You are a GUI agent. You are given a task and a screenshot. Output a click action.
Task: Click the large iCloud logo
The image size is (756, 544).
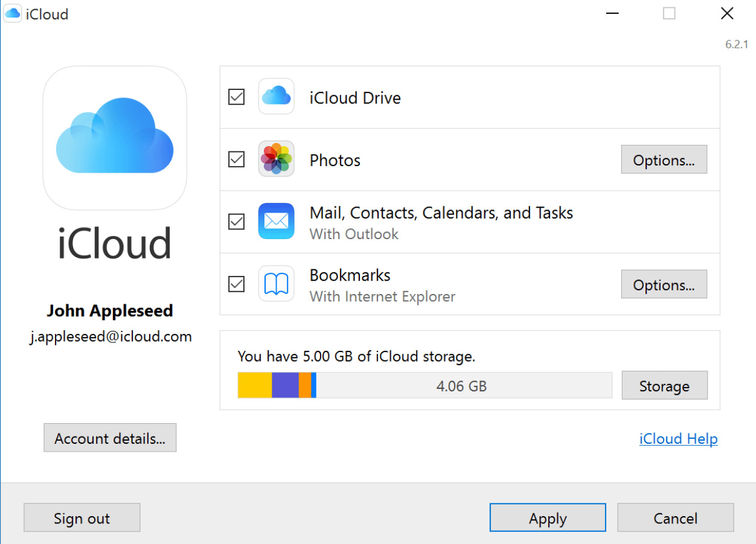(114, 138)
